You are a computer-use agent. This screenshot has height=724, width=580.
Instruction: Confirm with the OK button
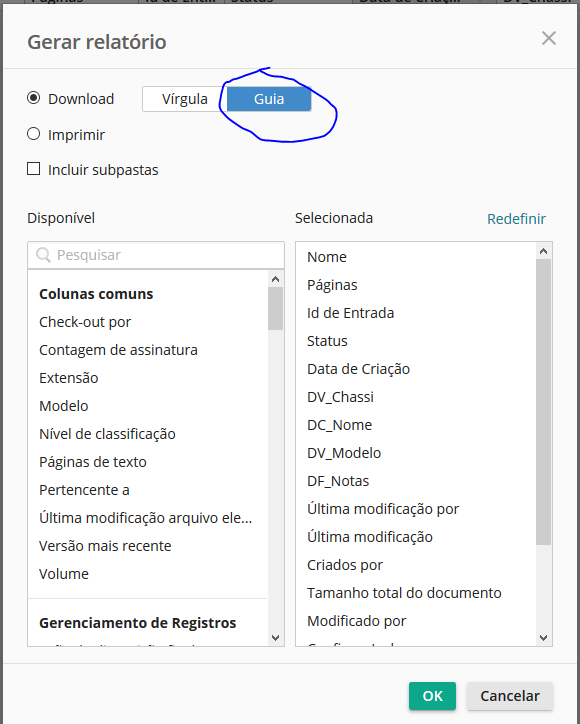point(432,696)
